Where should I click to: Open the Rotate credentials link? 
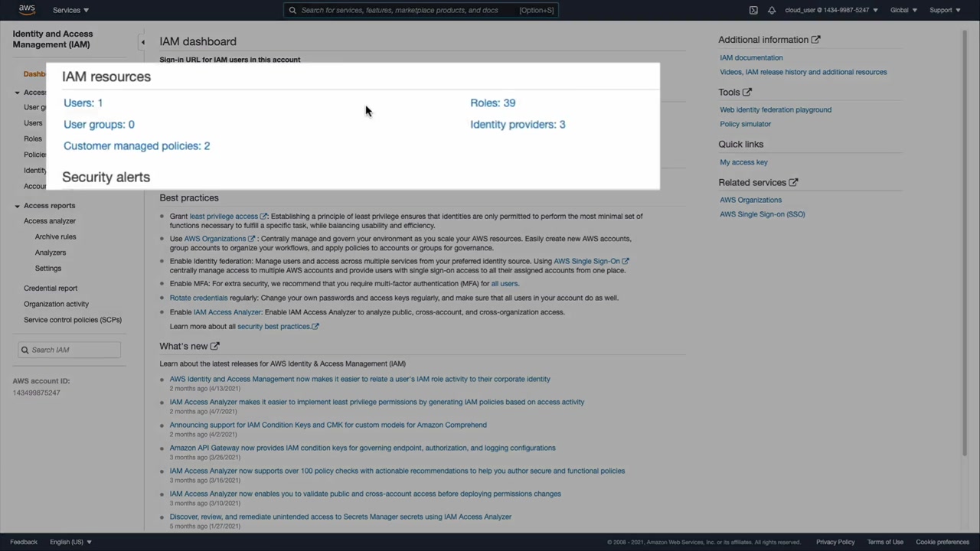(x=198, y=298)
